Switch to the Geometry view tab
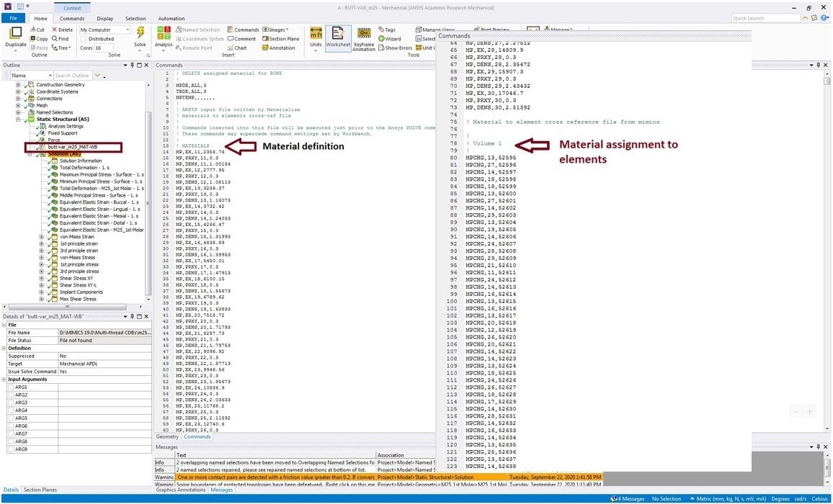 pos(167,437)
